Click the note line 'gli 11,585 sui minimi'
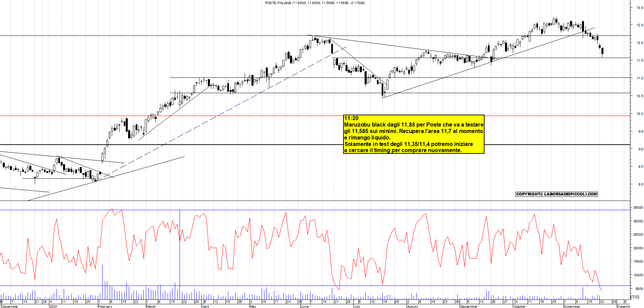 [x=414, y=131]
